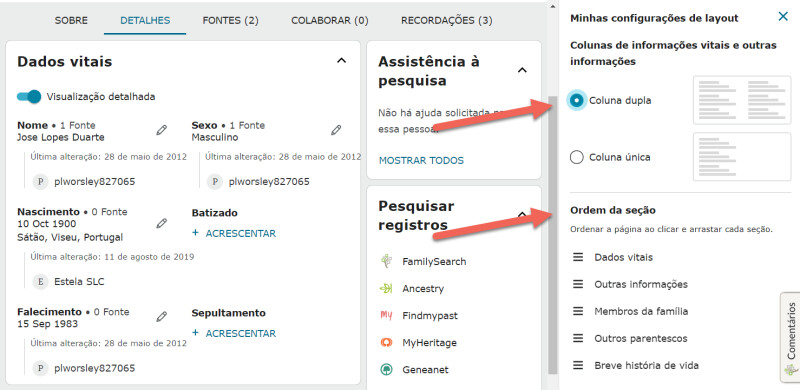
Task: Click contributor plworsley827065 under Sexo
Action: 269,182
